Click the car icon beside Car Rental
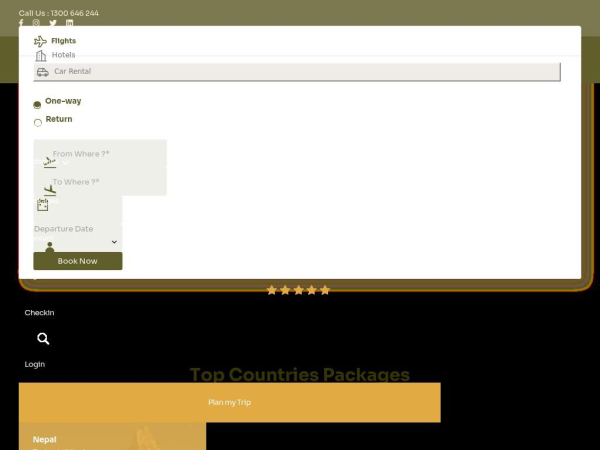The width and height of the screenshot is (600, 450). pyautogui.click(x=42, y=72)
